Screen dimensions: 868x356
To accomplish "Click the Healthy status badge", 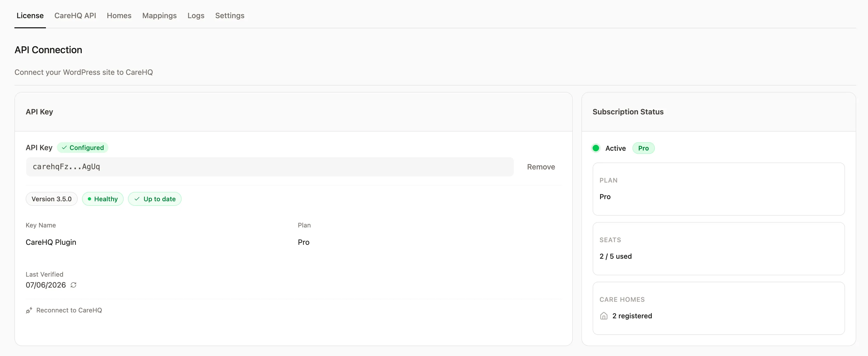I will tap(103, 199).
